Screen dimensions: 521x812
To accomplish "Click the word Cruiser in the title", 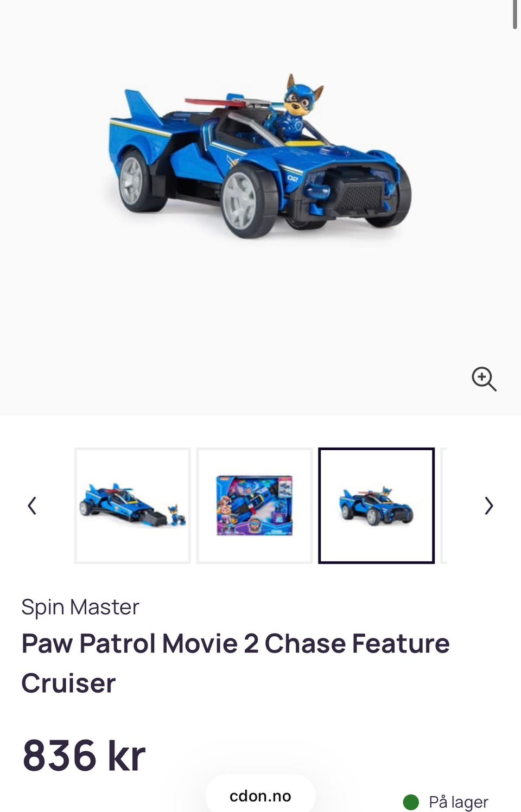I will tap(68, 683).
